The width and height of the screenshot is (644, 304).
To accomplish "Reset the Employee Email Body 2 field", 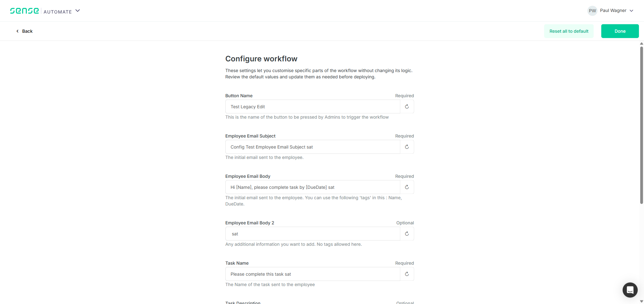I will click(407, 234).
